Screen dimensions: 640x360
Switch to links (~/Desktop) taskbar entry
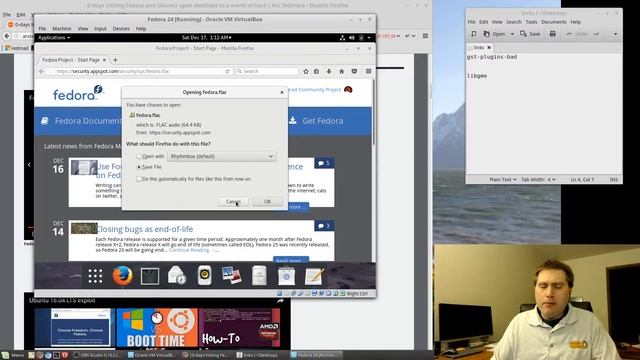259,355
